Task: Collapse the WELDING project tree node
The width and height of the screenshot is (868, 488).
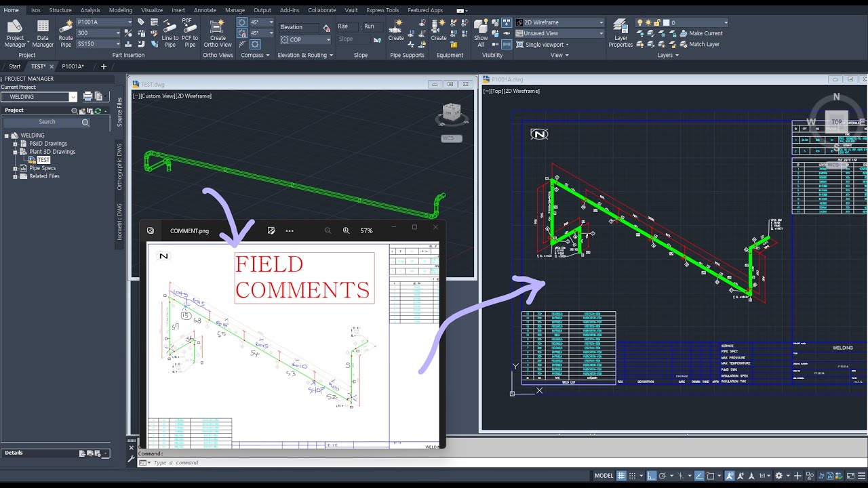Action: point(7,136)
